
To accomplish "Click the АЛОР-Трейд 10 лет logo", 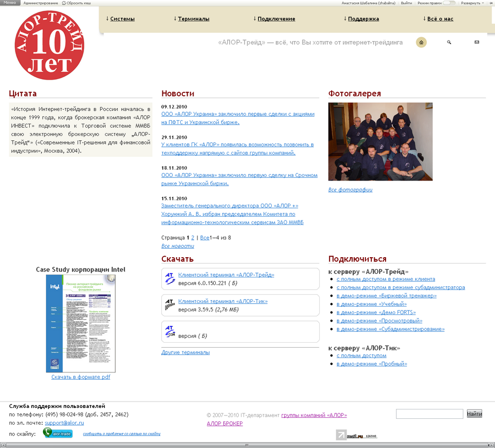I will pos(49,45).
